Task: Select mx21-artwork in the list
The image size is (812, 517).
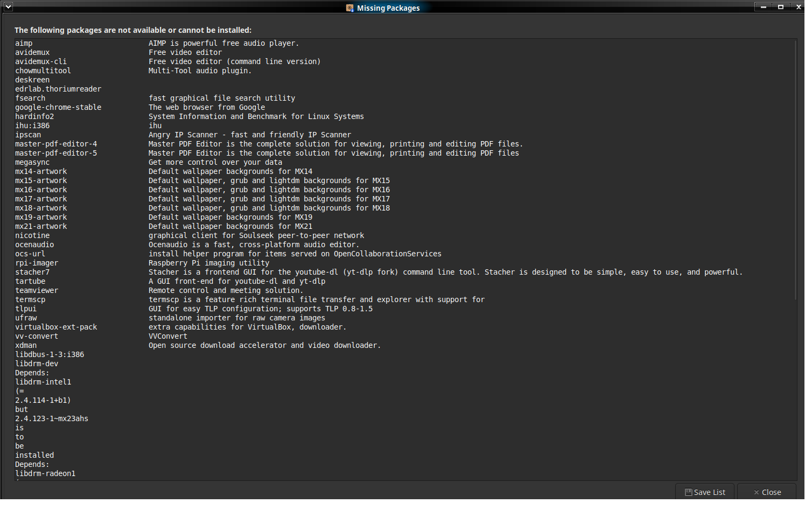Action: coord(41,226)
